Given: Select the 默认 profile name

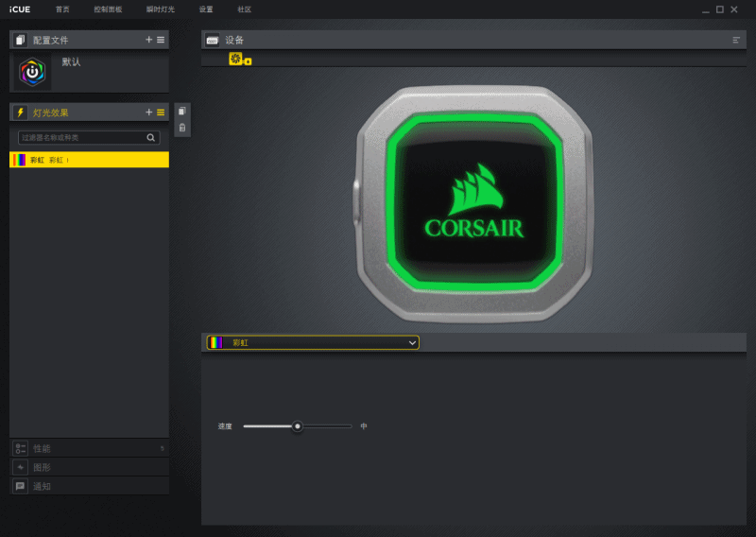Looking at the screenshot, I should click(71, 61).
